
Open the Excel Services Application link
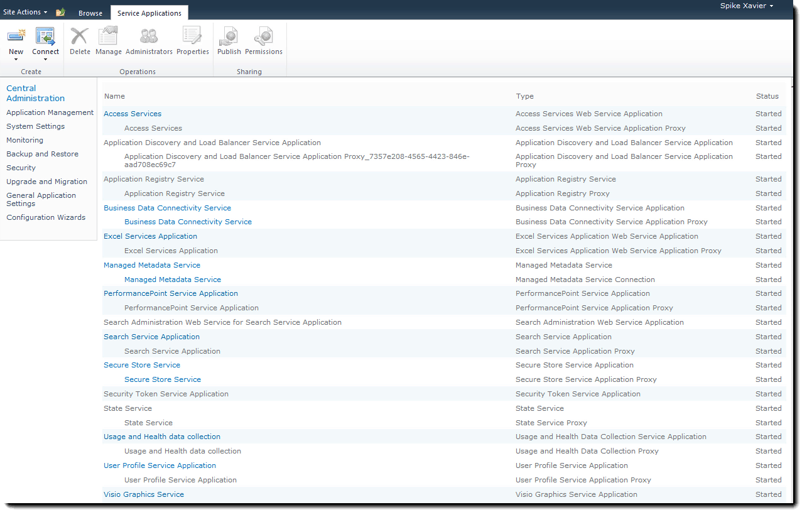click(150, 236)
